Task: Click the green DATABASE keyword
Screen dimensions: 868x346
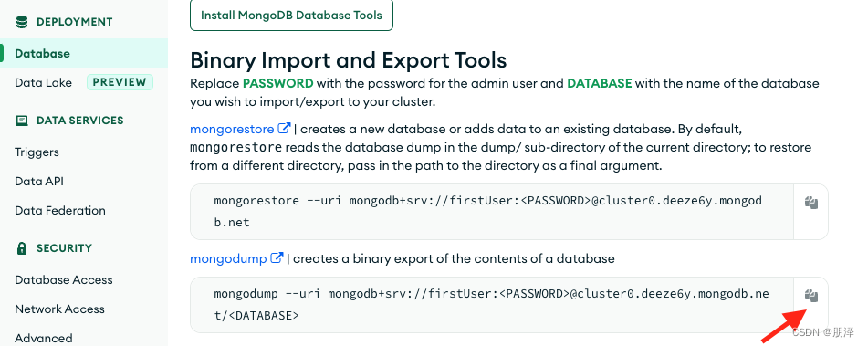Action: tap(600, 84)
